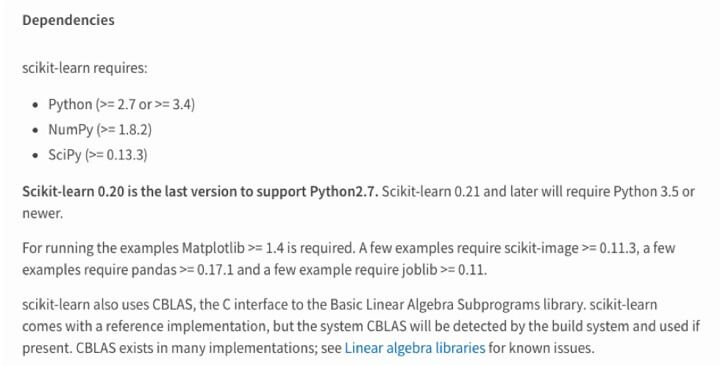Click the Dependencies heading
The height and width of the screenshot is (365, 720).
click(x=68, y=20)
